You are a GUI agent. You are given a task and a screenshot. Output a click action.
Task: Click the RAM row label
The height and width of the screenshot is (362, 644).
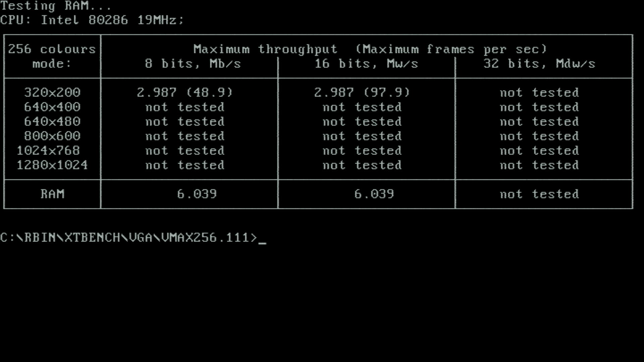52,194
